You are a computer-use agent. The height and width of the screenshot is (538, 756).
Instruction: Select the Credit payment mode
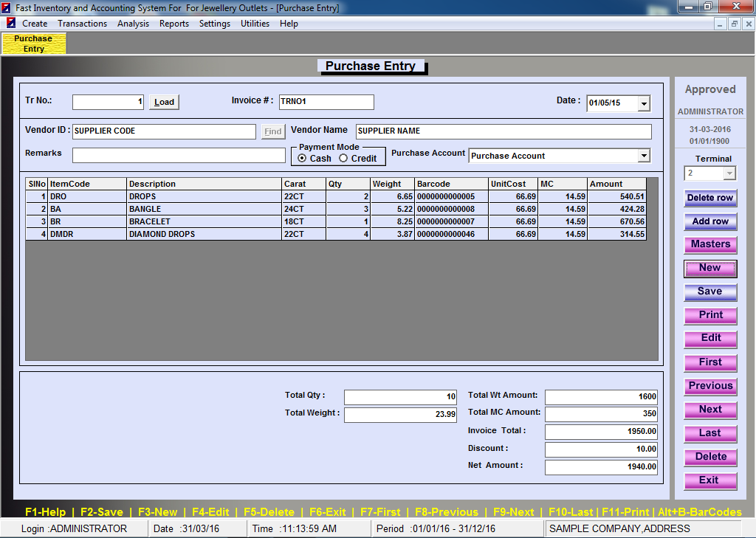343,159
